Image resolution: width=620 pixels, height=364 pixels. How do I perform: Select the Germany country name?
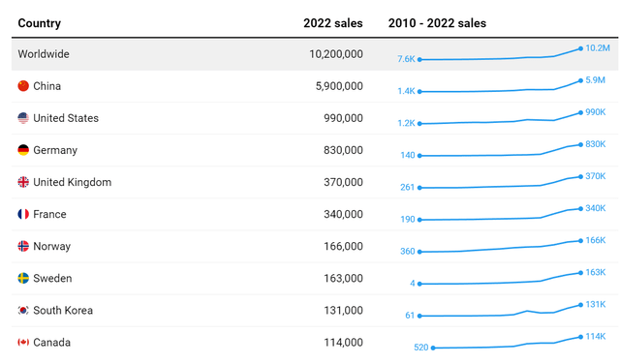[55, 151]
